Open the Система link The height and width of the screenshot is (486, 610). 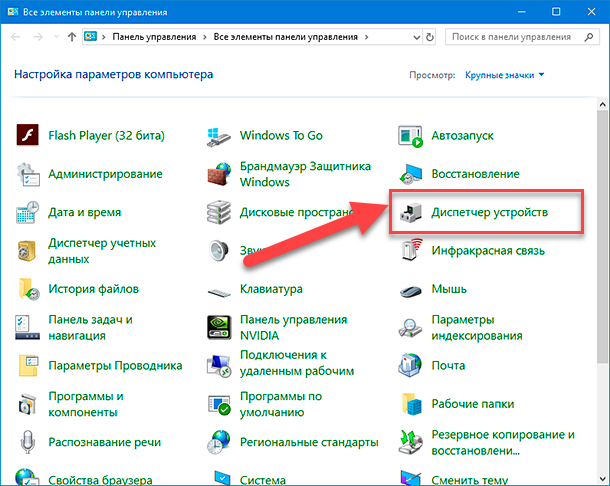pyautogui.click(x=263, y=480)
